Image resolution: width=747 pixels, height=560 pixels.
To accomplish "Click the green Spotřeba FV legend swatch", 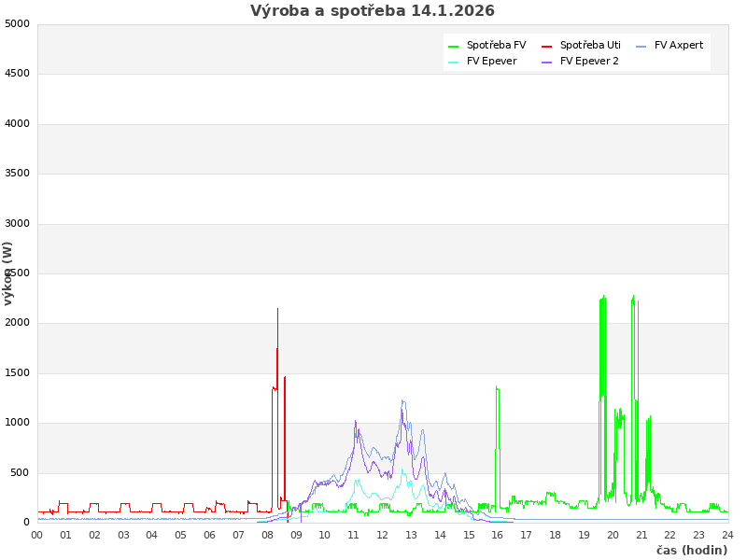I will [454, 46].
